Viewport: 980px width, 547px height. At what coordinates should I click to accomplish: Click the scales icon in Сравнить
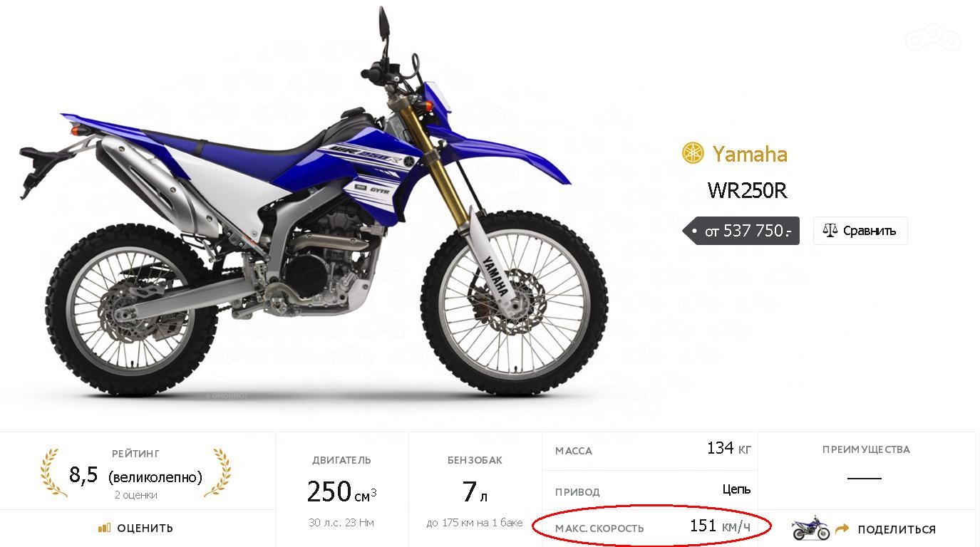point(830,230)
